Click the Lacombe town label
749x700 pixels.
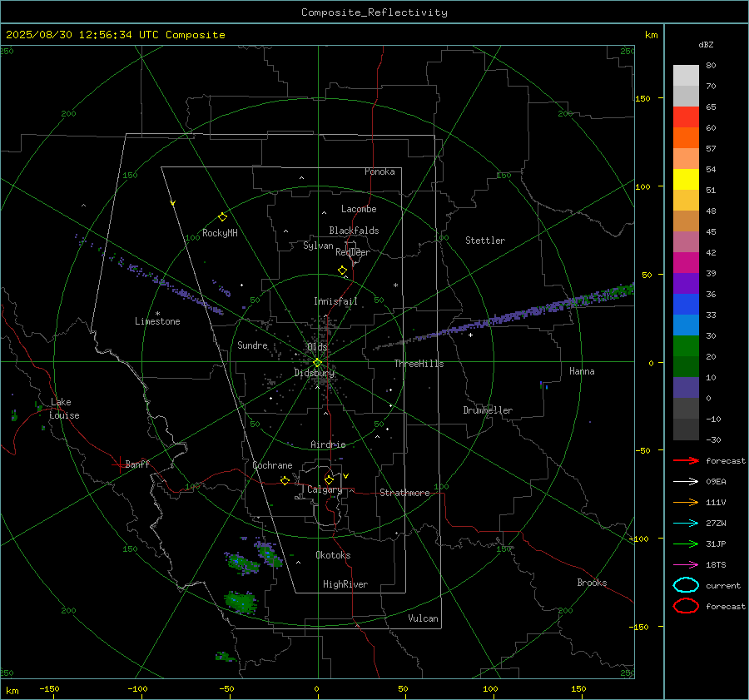coord(359,209)
